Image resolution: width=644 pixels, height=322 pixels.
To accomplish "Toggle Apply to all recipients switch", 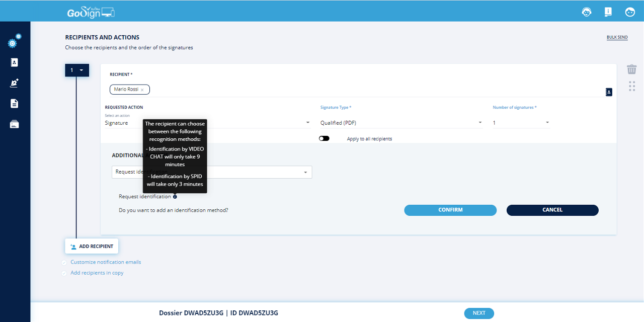I will click(x=324, y=138).
